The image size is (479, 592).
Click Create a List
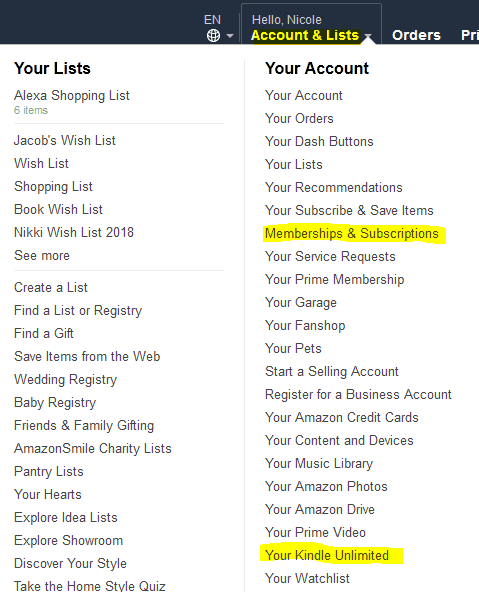click(x=51, y=288)
